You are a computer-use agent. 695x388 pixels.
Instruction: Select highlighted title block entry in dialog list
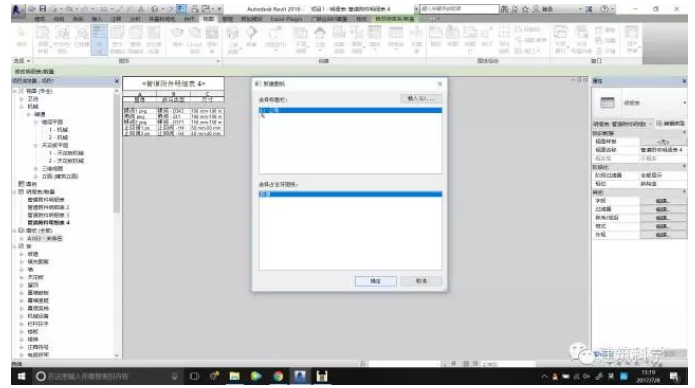[350, 110]
